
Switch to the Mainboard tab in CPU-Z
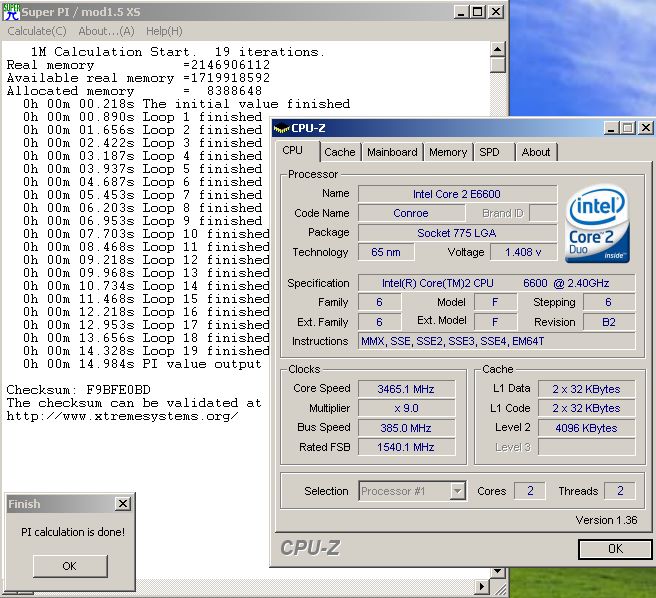click(392, 152)
